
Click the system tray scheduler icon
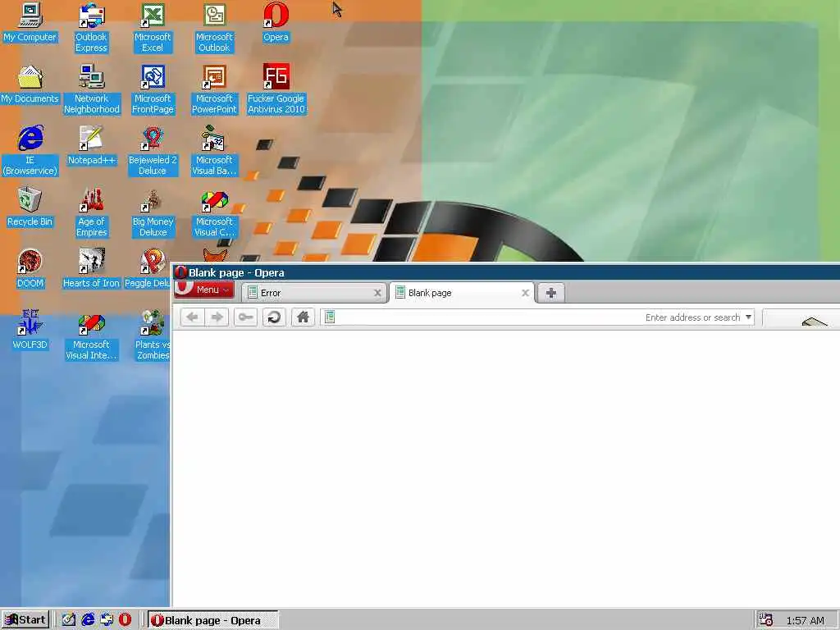(x=765, y=620)
